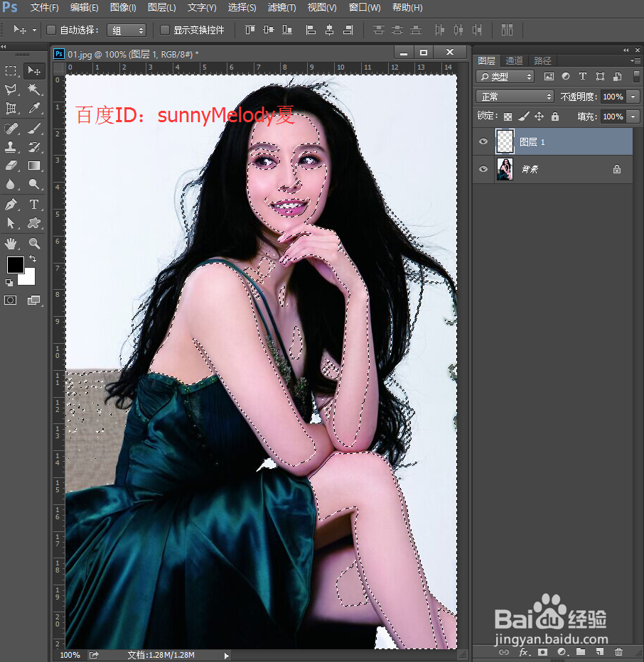Reset default foreground and background colors
Viewport: 644px width, 662px height.
point(9,283)
